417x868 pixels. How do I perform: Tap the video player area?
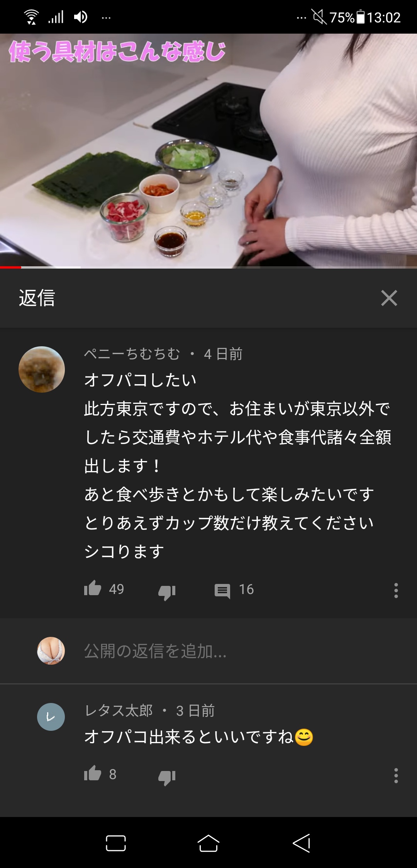tap(208, 150)
